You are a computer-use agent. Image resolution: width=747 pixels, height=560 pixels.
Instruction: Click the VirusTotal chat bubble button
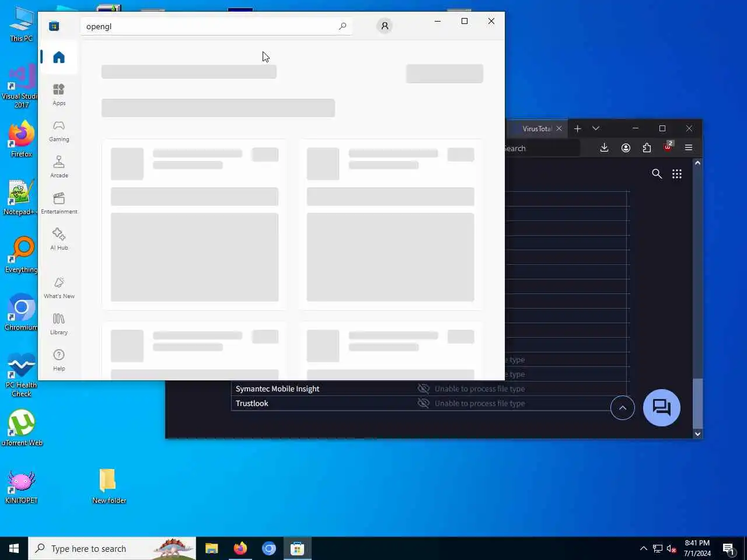click(x=662, y=408)
